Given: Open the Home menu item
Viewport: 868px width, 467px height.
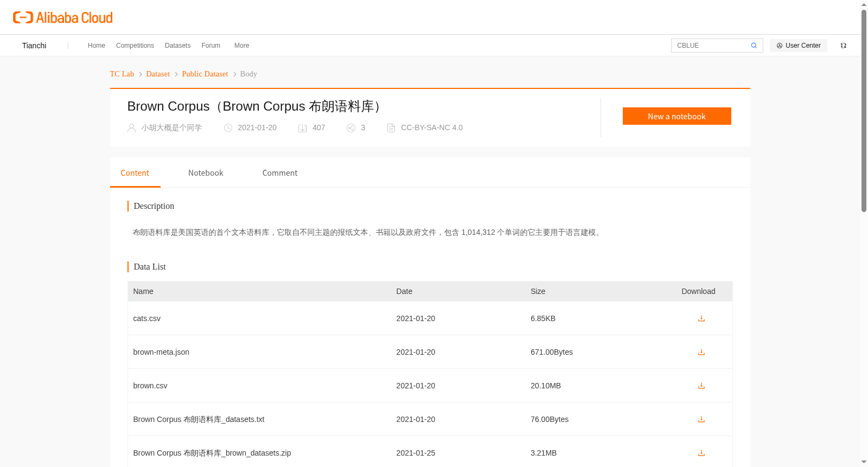Looking at the screenshot, I should point(97,46).
